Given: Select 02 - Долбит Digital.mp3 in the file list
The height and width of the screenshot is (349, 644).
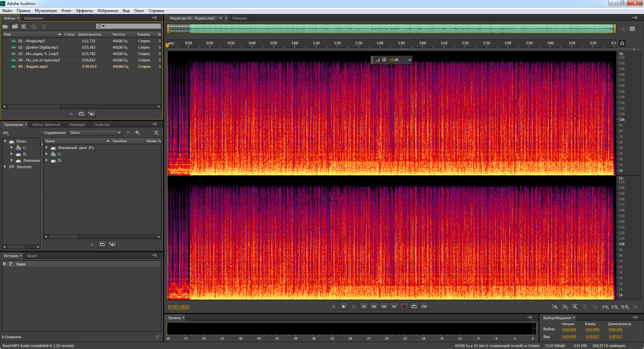Looking at the screenshot, I should click(x=38, y=47).
